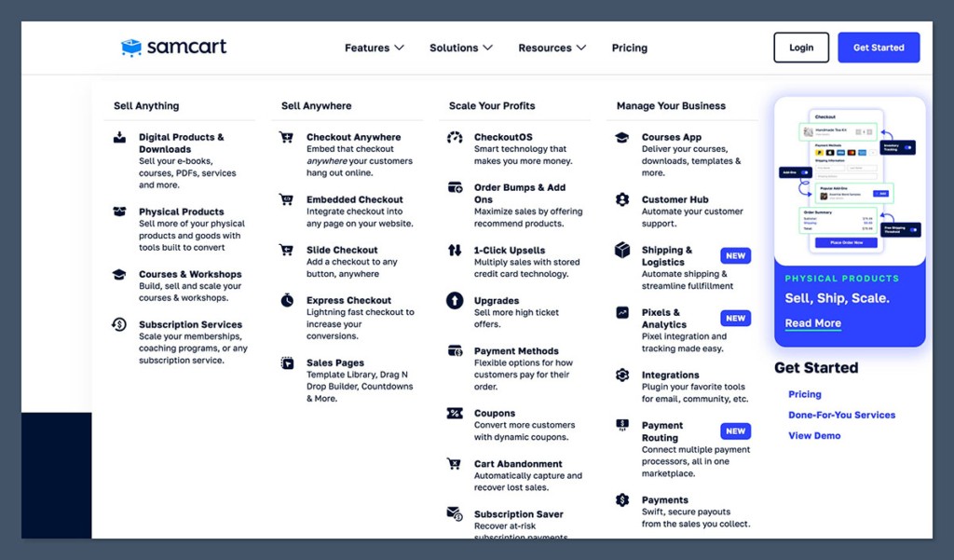The width and height of the screenshot is (954, 560).
Task: Select the Courses & Workshops icon
Action: pos(120,273)
